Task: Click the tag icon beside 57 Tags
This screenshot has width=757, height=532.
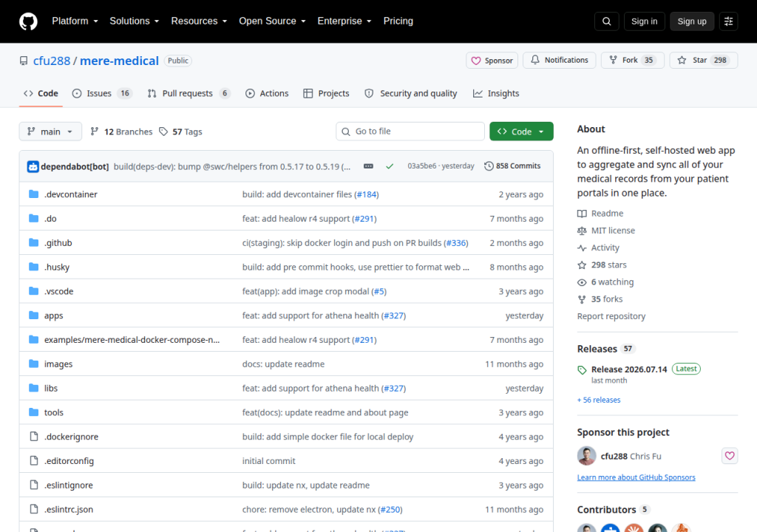Action: click(x=163, y=132)
